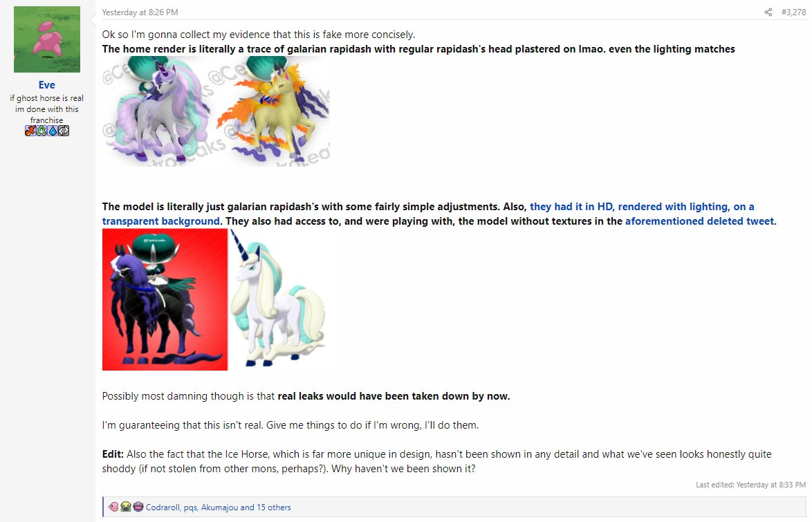
Task: Open the red background black horse image
Action: (165, 299)
